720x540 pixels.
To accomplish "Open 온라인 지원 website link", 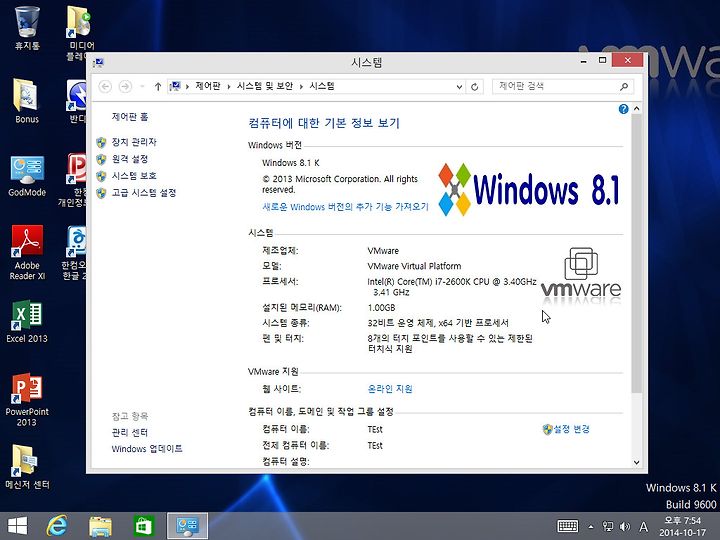I will pyautogui.click(x=390, y=389).
